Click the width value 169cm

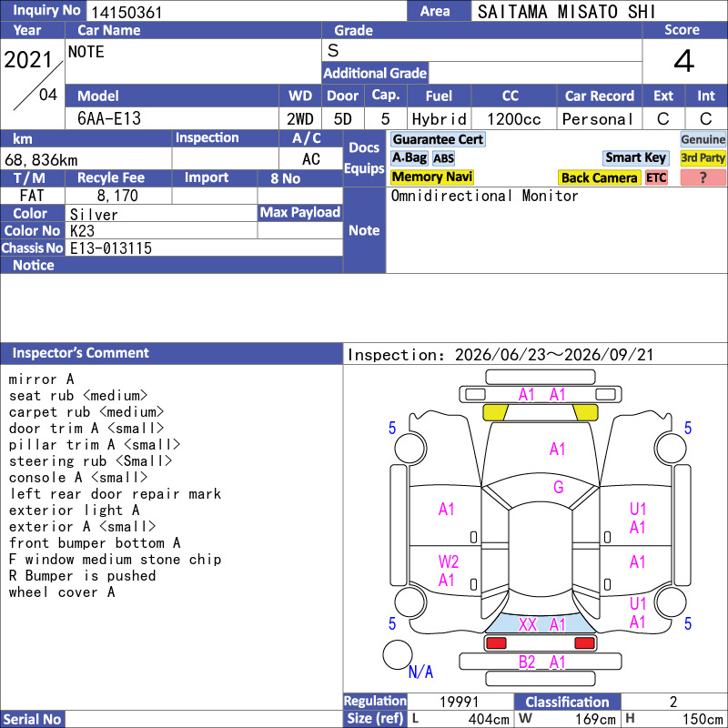coord(596,719)
